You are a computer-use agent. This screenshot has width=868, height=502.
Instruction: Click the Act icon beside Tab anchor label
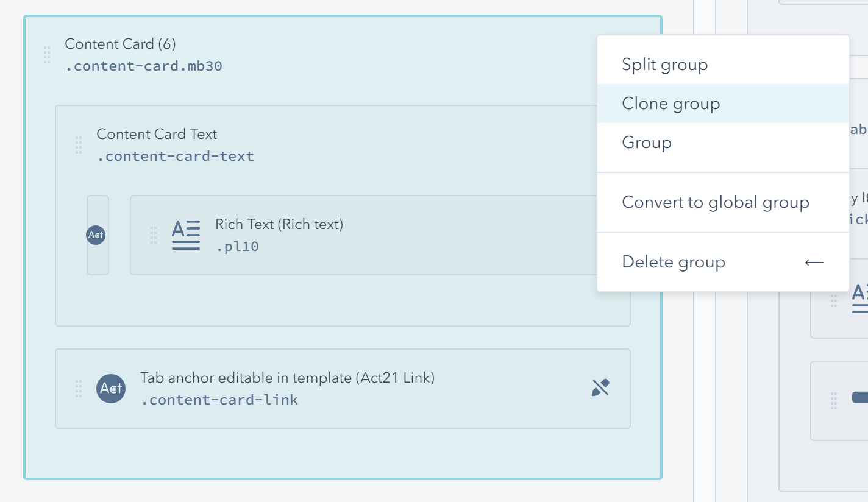click(111, 389)
